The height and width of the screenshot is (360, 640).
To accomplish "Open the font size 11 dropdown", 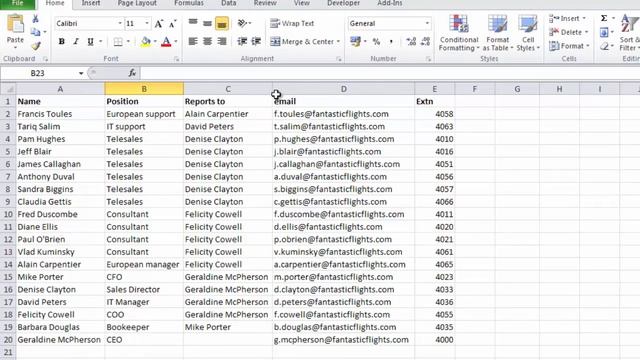I will [147, 23].
